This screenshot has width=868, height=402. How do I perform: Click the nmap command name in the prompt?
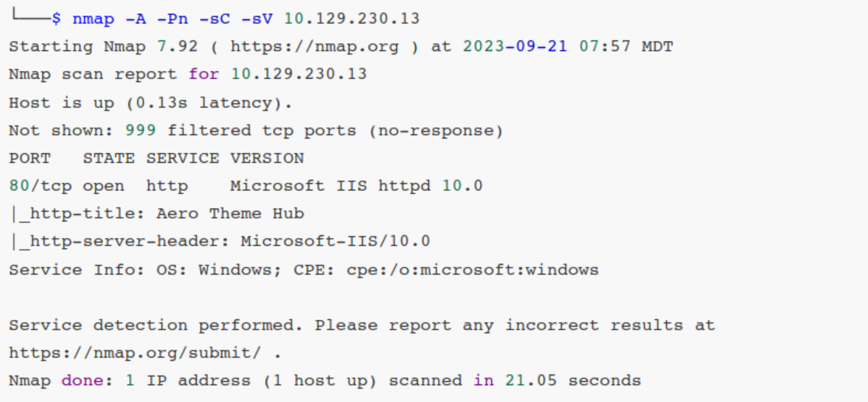pos(93,18)
